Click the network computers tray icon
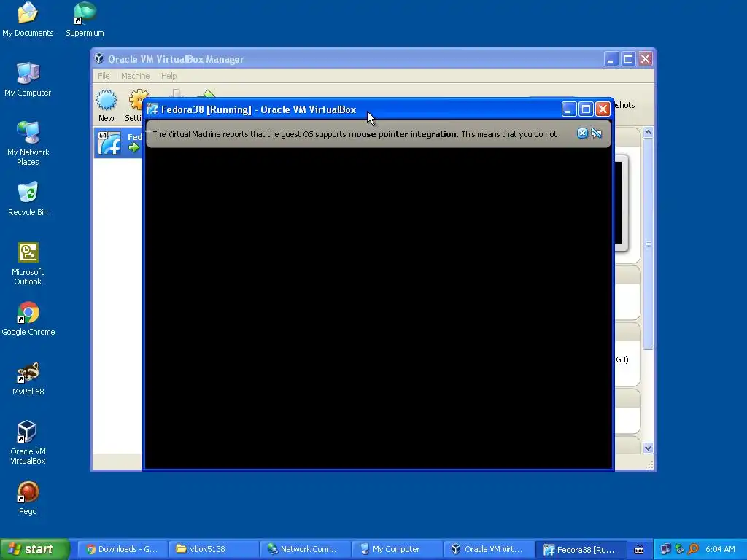The image size is (747, 560). click(x=665, y=549)
